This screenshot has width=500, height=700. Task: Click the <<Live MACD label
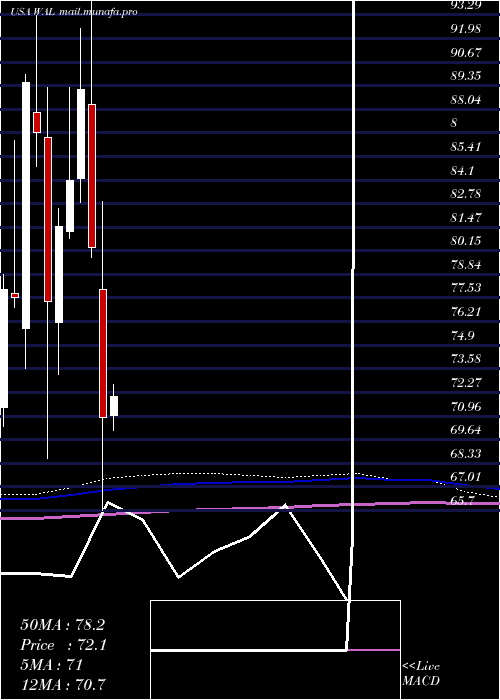point(421,673)
